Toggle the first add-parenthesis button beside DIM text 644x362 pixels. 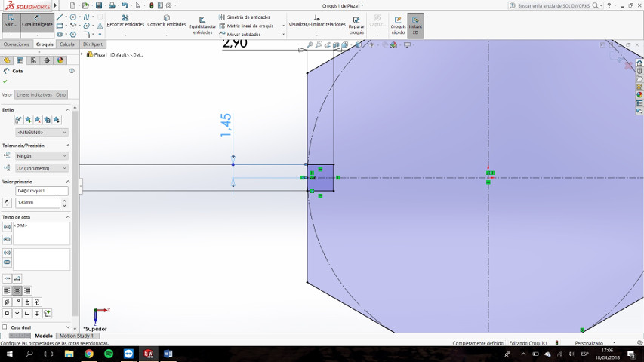coord(7,226)
